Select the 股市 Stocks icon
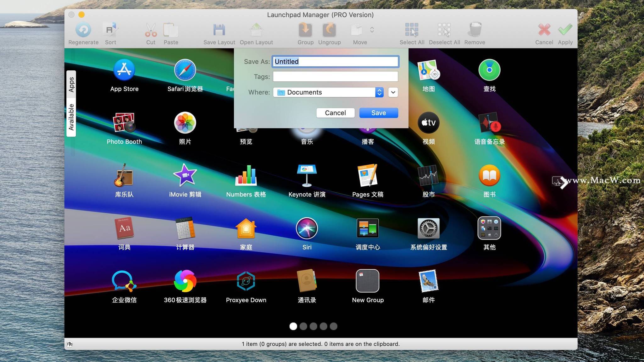 (429, 175)
